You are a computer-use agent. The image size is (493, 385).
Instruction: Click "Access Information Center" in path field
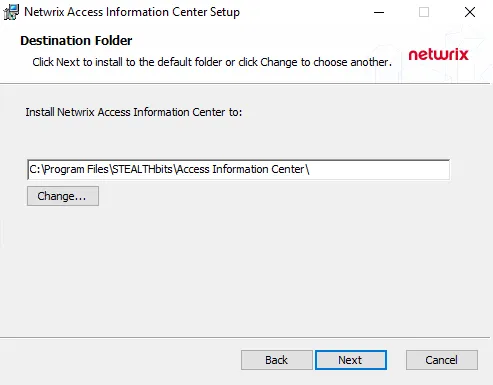(240, 169)
